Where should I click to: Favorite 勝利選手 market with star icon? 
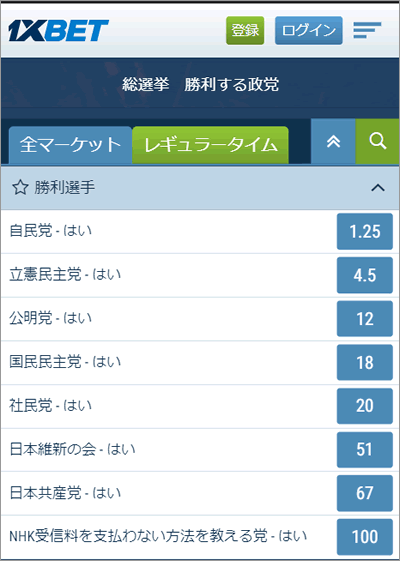pyautogui.click(x=20, y=187)
